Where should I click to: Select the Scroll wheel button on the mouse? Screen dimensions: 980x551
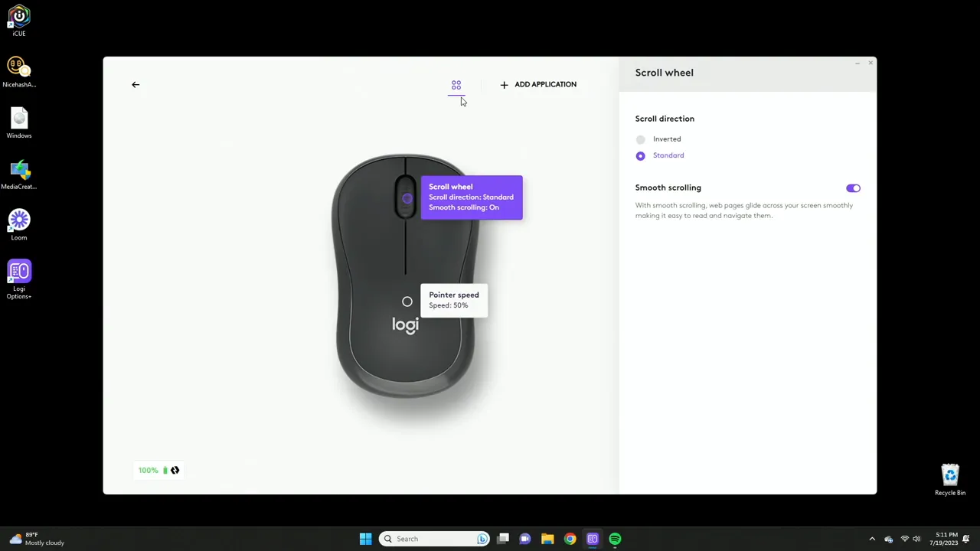click(407, 197)
